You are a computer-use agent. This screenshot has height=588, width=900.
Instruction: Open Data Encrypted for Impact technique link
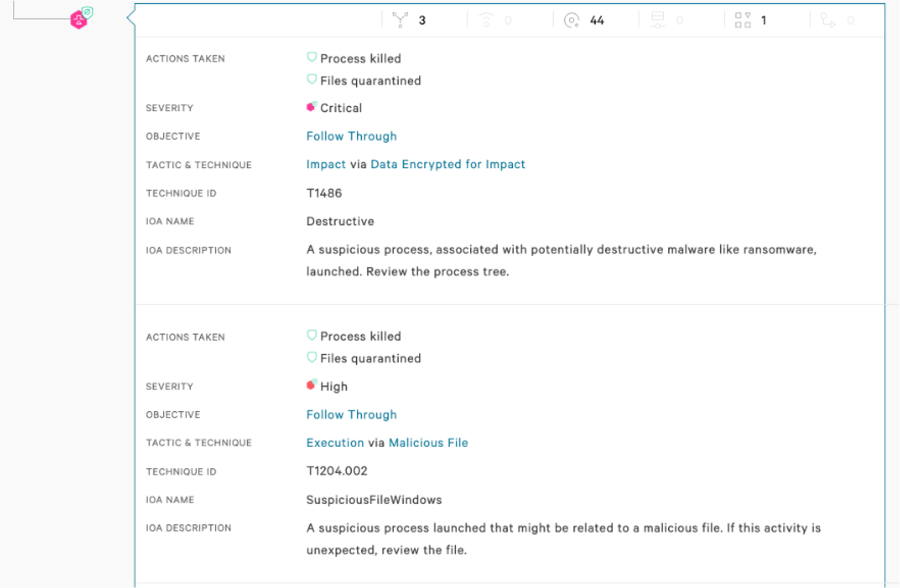(448, 164)
